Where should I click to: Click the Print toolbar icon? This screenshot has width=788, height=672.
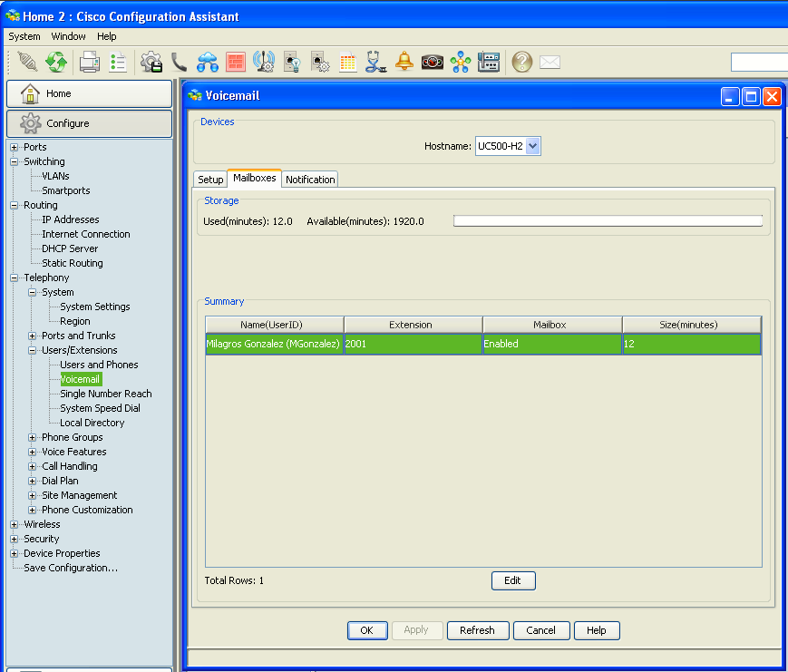[x=90, y=62]
